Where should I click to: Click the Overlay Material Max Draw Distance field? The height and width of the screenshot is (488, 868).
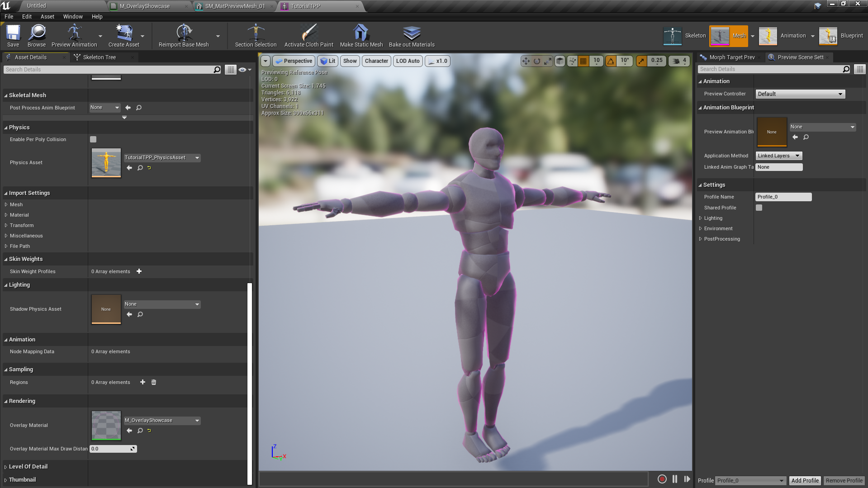(111, 449)
